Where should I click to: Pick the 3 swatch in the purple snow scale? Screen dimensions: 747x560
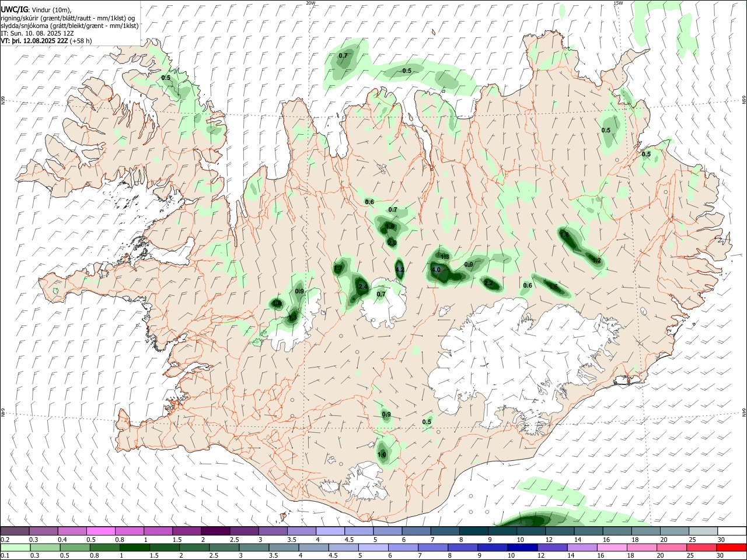[273, 531]
